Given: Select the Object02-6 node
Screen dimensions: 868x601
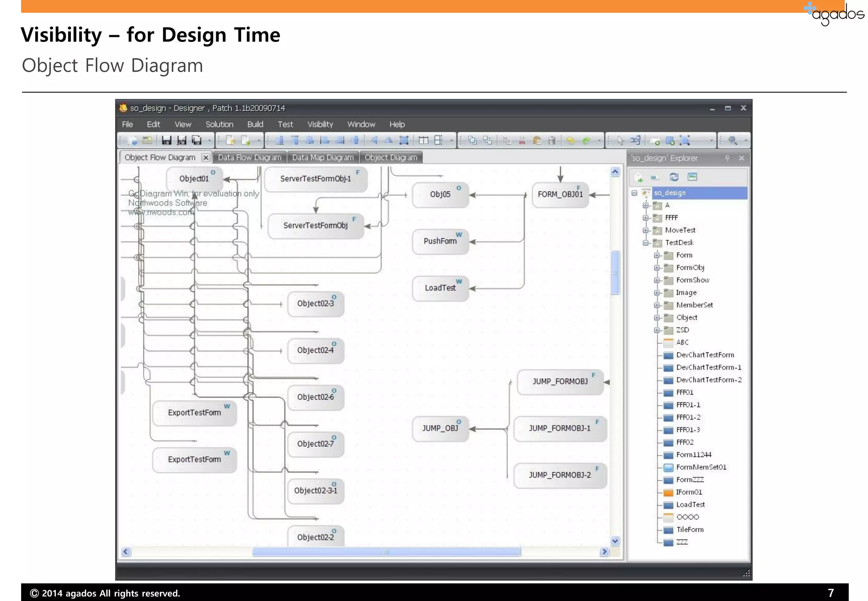Looking at the screenshot, I should tap(316, 397).
